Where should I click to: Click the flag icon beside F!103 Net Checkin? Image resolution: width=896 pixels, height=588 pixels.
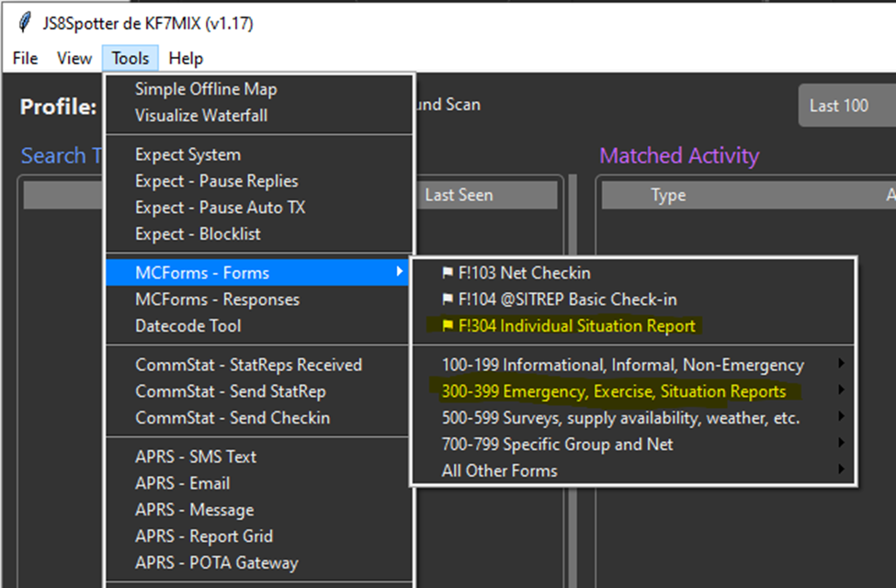(448, 273)
